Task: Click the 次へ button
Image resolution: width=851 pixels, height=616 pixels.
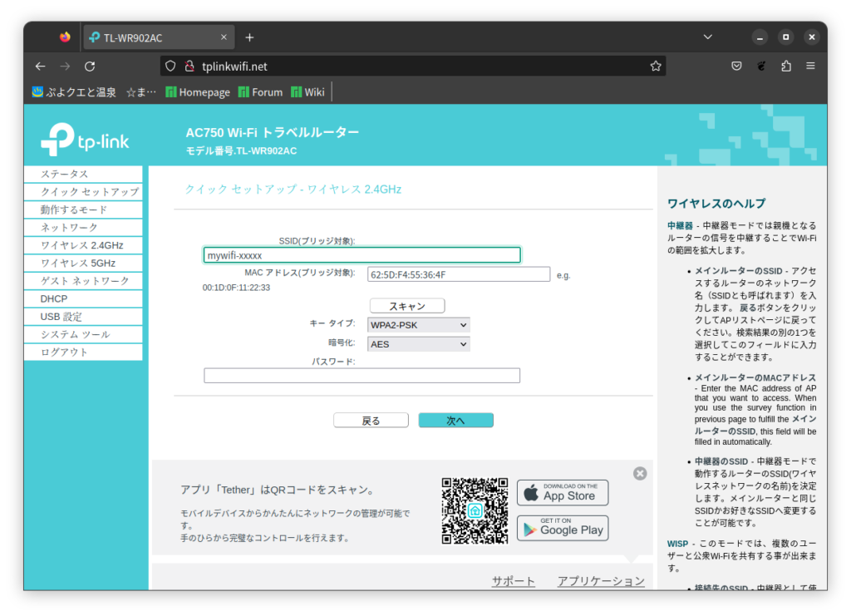Action: tap(456, 421)
